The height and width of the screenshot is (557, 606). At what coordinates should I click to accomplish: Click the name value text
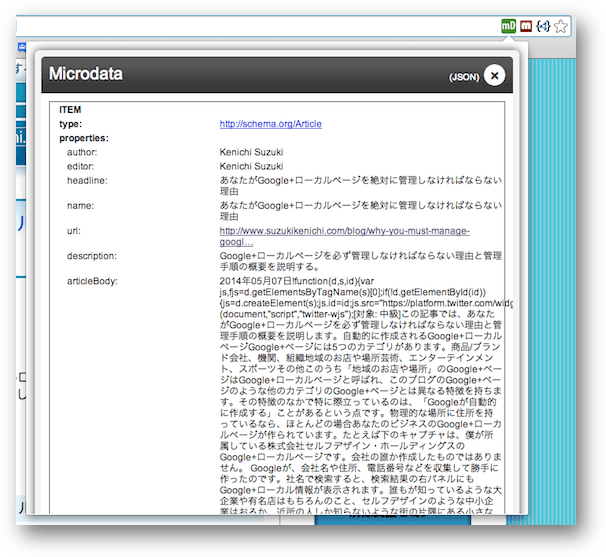pos(361,211)
